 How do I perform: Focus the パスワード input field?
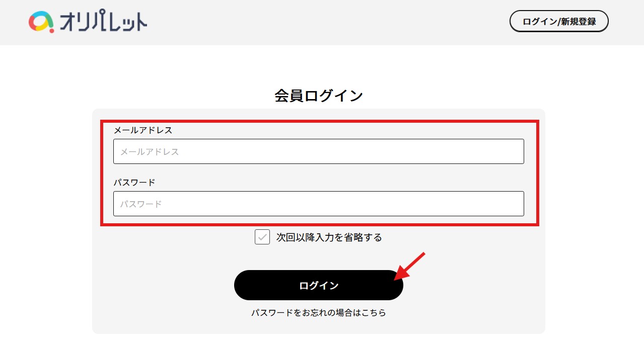tap(318, 204)
